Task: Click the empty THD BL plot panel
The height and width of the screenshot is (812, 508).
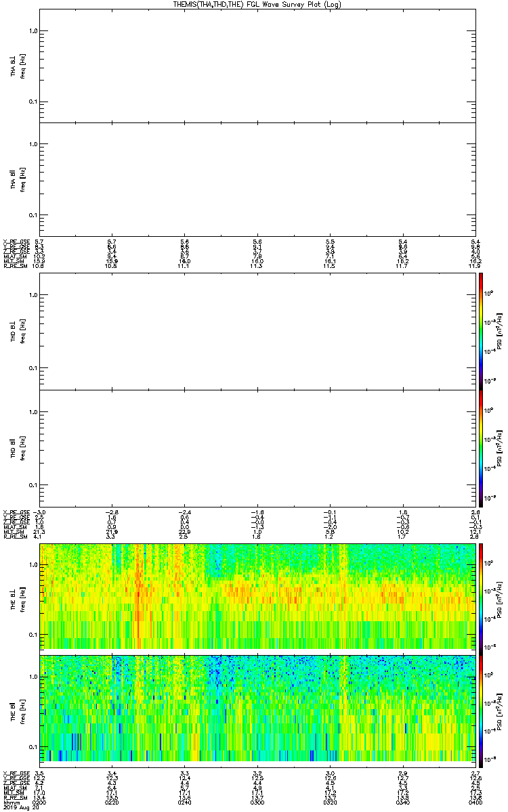Action: tap(258, 331)
